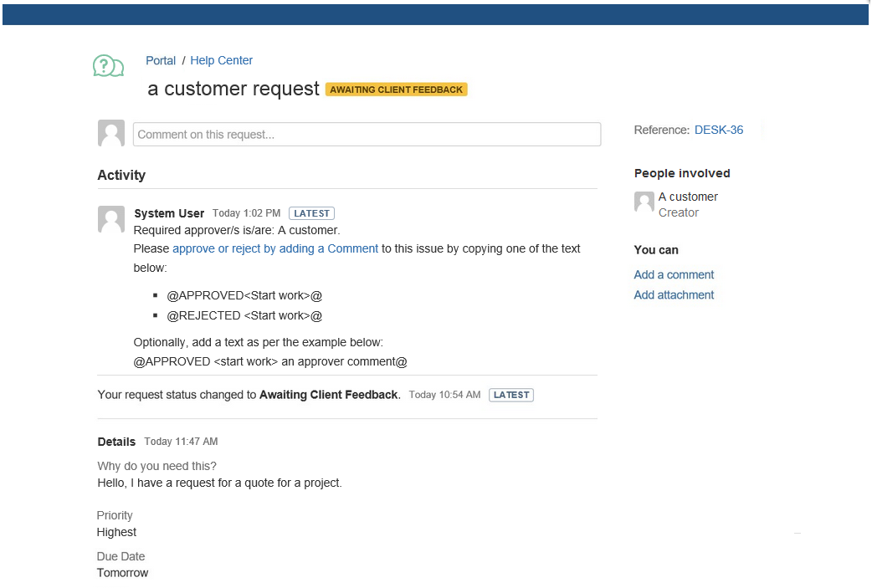872x588 pixels.
Task: Click the LATEST badge on System User comment
Action: point(311,213)
